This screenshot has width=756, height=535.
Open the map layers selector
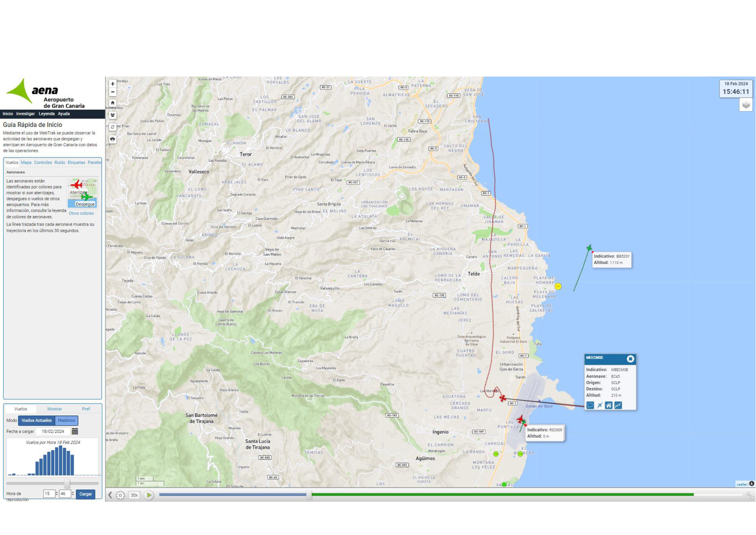pyautogui.click(x=746, y=105)
